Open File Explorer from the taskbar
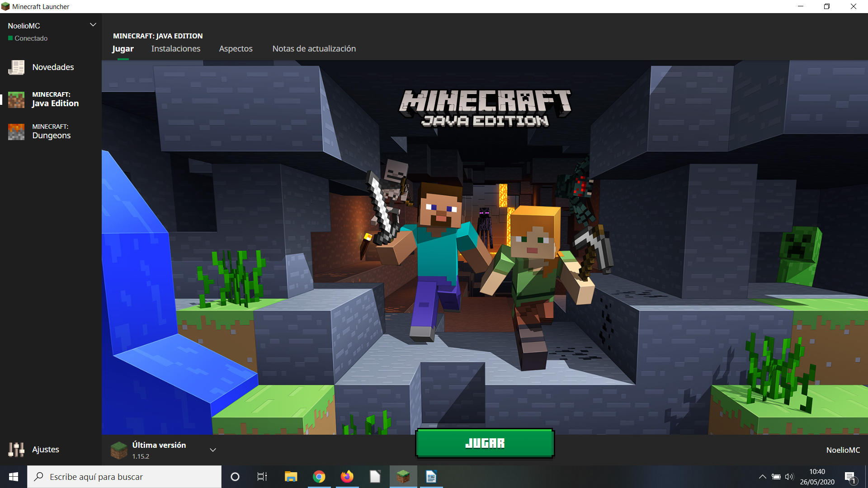 click(291, 477)
